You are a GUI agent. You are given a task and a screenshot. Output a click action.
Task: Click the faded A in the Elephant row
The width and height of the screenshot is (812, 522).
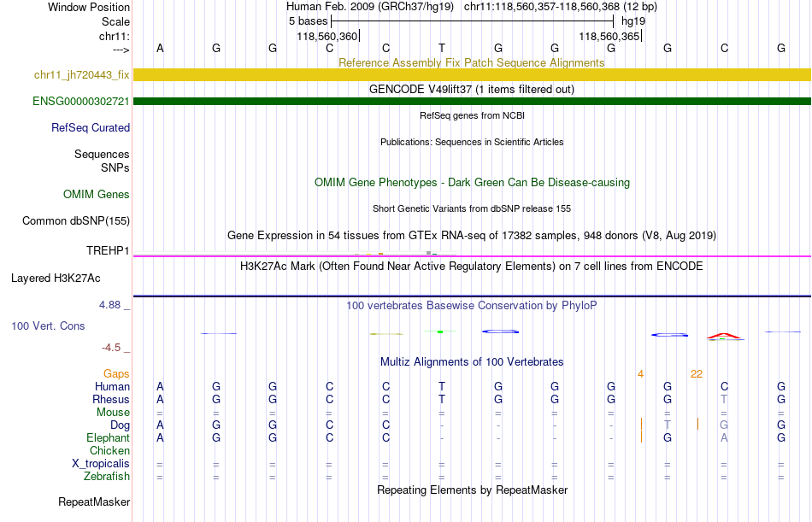(x=724, y=437)
